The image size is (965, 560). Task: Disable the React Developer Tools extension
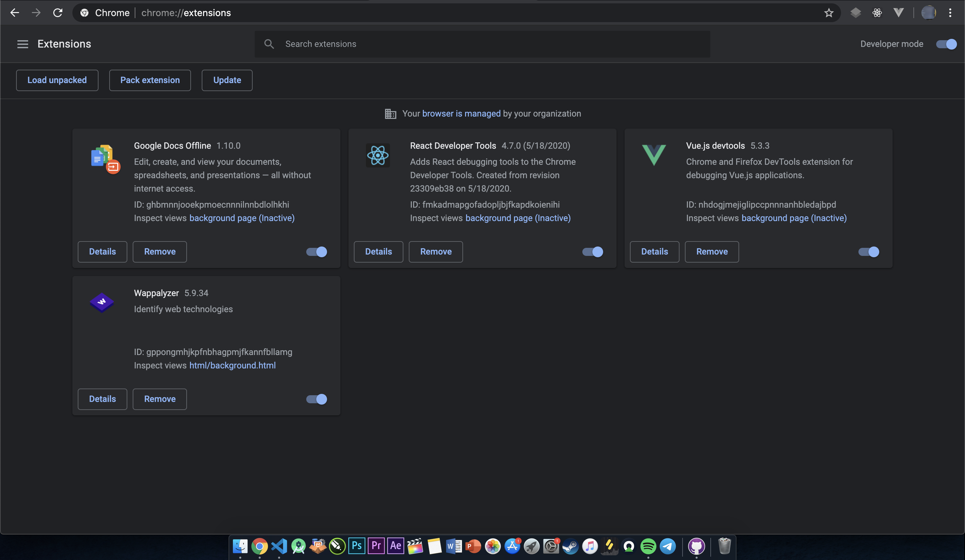pos(592,252)
